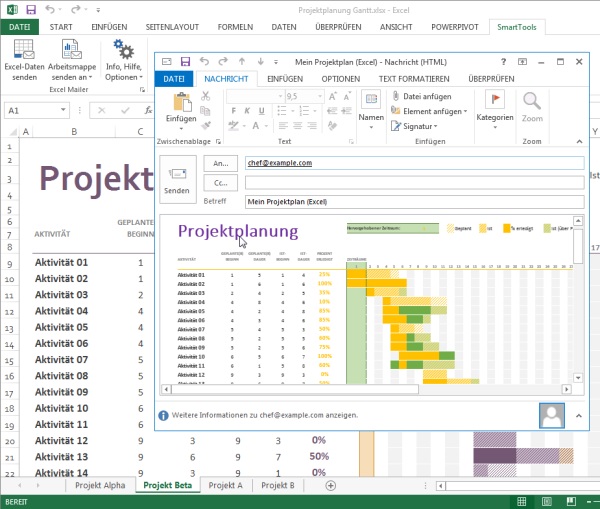Click into the Cc address field
600x509 pixels.
coord(414,183)
